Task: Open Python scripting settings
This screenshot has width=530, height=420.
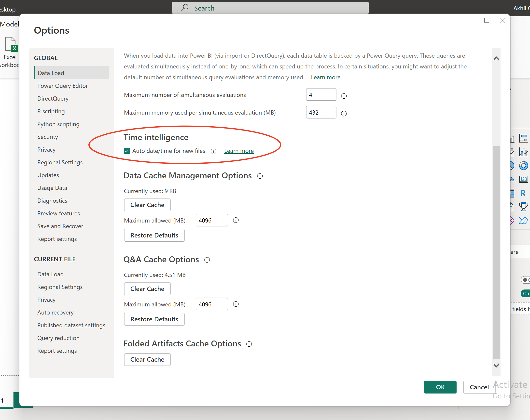Action: (58, 124)
